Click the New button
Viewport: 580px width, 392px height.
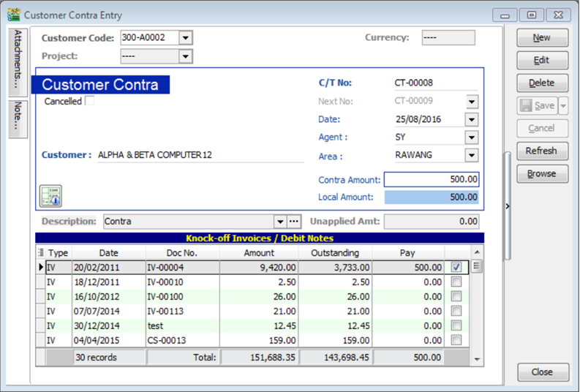click(541, 38)
